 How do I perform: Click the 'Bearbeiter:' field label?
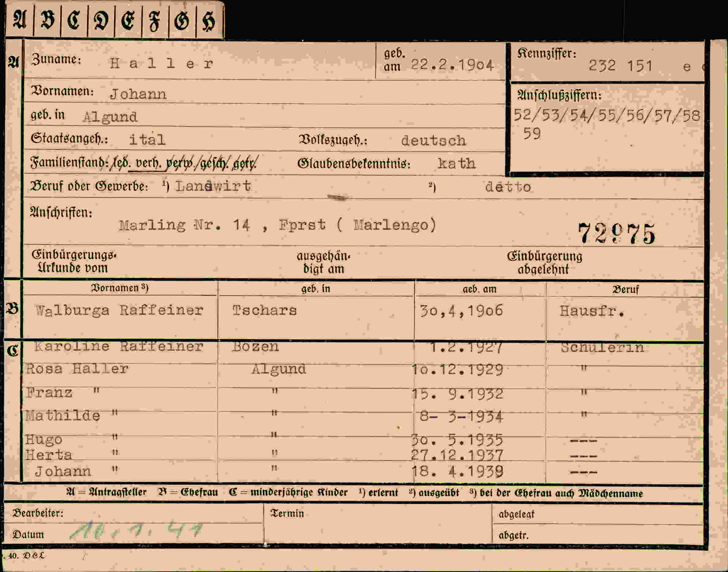pos(38,513)
